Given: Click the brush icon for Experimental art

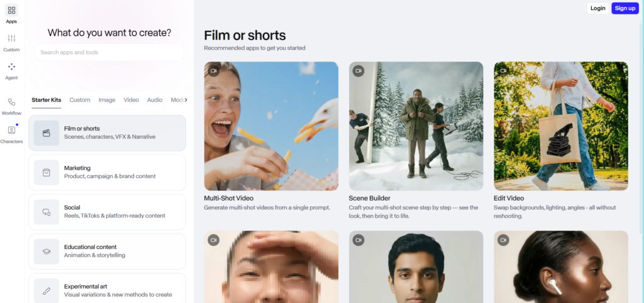Looking at the screenshot, I should click(x=47, y=291).
